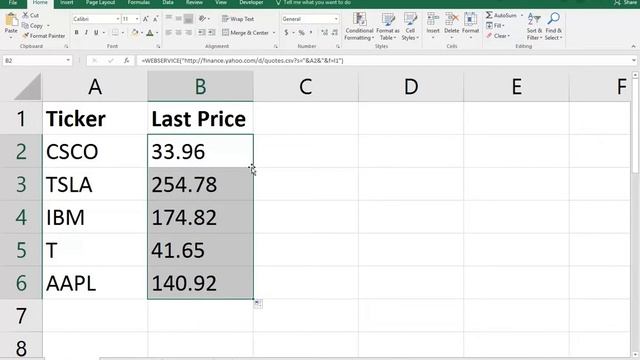Open Conditional Formatting menu
Screen dimensions: 640x360
(x=359, y=27)
